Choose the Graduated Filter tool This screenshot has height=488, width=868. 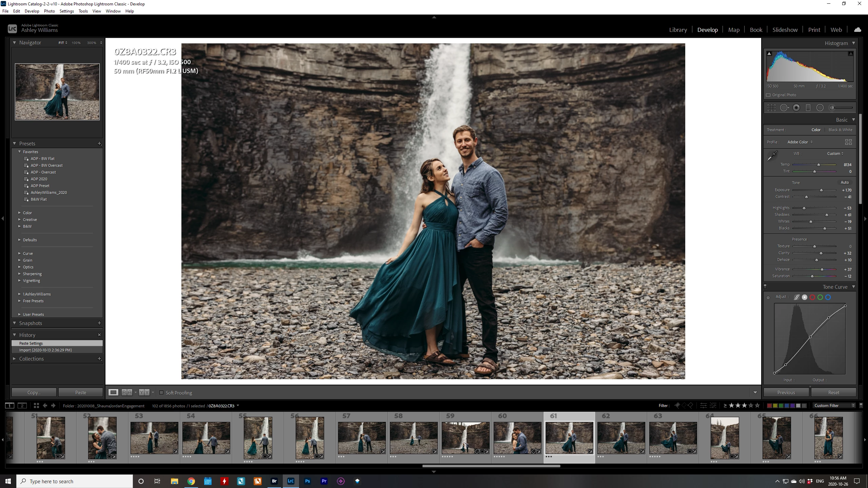coord(808,108)
